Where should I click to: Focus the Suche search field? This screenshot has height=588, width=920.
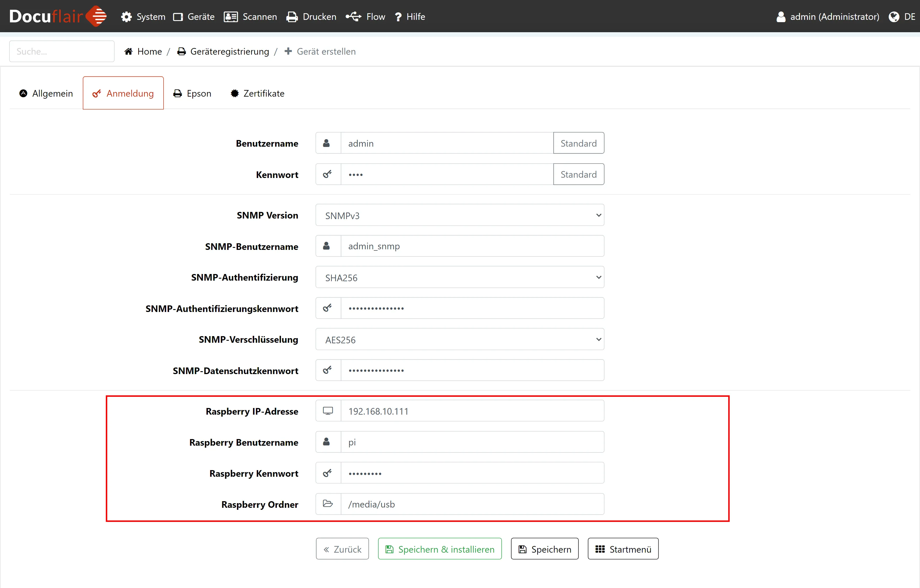click(x=62, y=51)
